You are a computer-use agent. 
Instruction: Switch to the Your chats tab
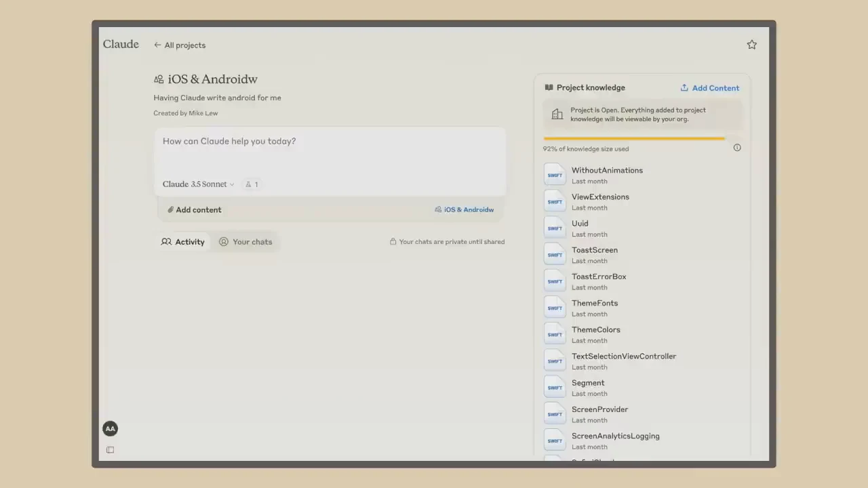[x=245, y=242]
